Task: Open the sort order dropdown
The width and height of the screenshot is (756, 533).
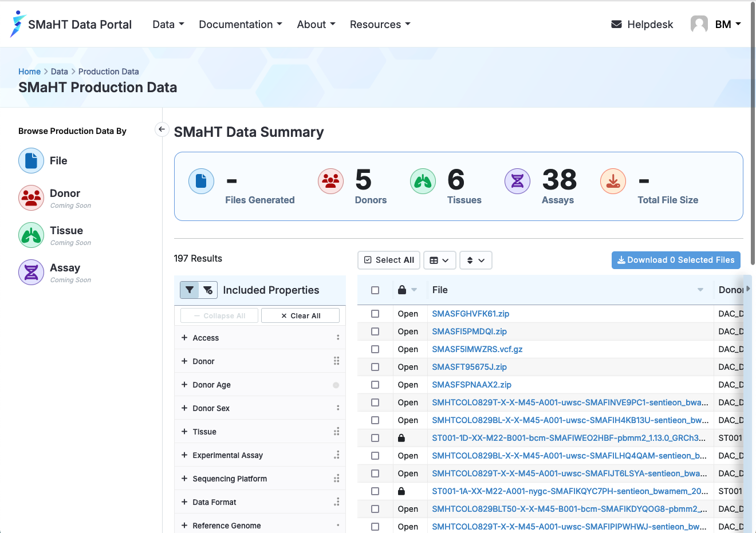Action: click(476, 260)
